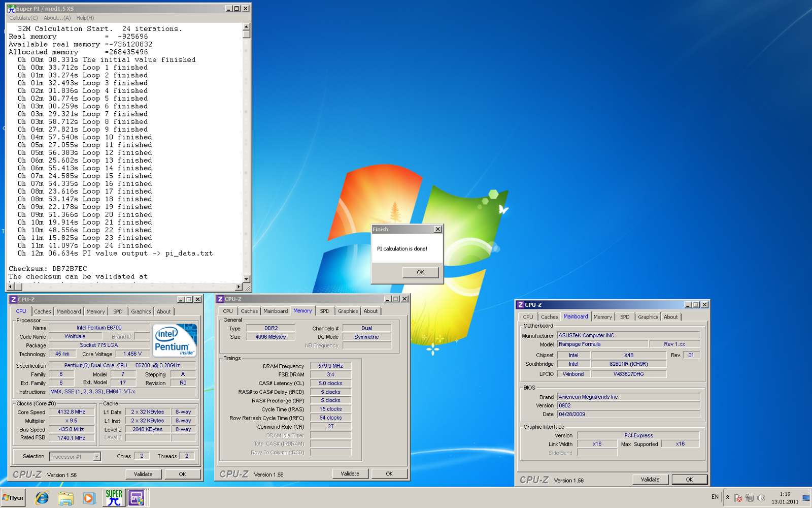
Task: Open Windows Explorer folder icon in taskbar
Action: point(65,498)
